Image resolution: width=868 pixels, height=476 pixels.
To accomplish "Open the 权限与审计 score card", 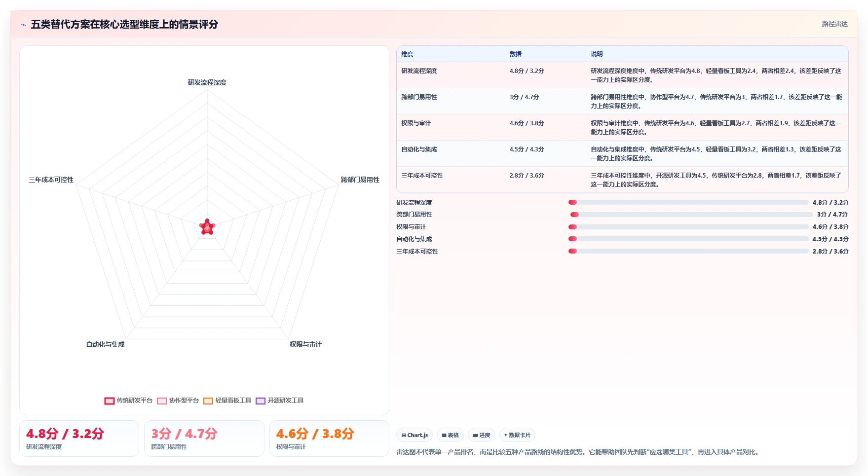I will (329, 439).
